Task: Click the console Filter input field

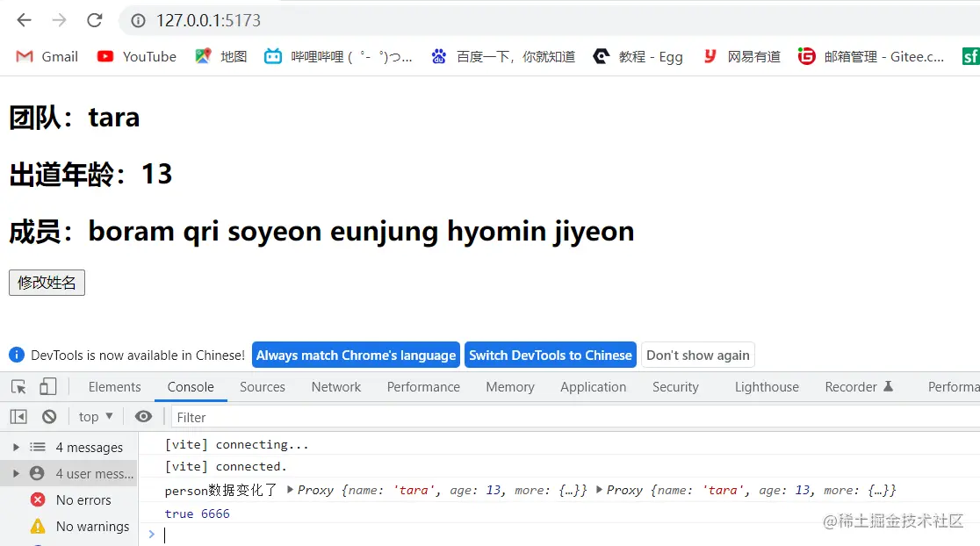Action: point(575,417)
